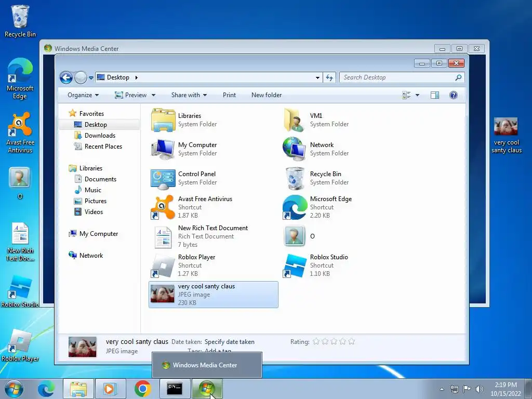
Task: Select My Computer icon in file list
Action: pos(163,149)
